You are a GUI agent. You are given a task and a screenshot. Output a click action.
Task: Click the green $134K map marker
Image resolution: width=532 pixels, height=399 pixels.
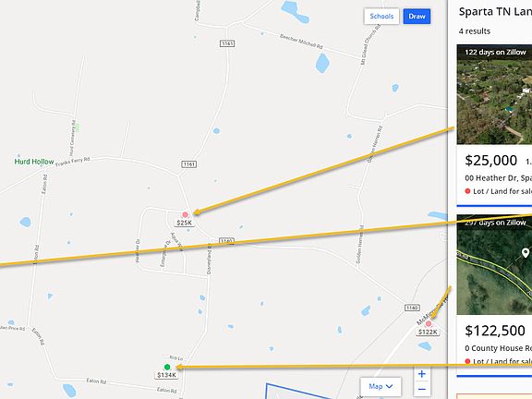[167, 367]
